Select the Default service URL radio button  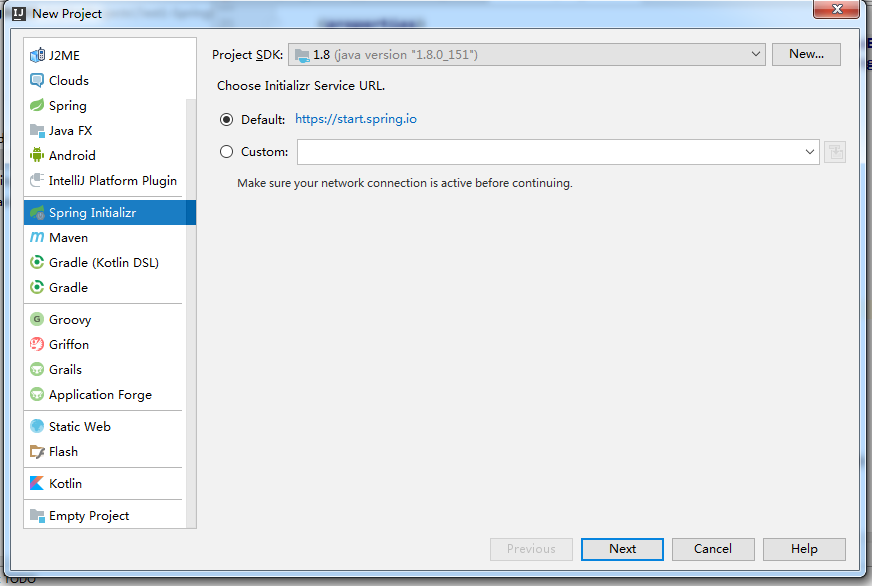pos(226,120)
